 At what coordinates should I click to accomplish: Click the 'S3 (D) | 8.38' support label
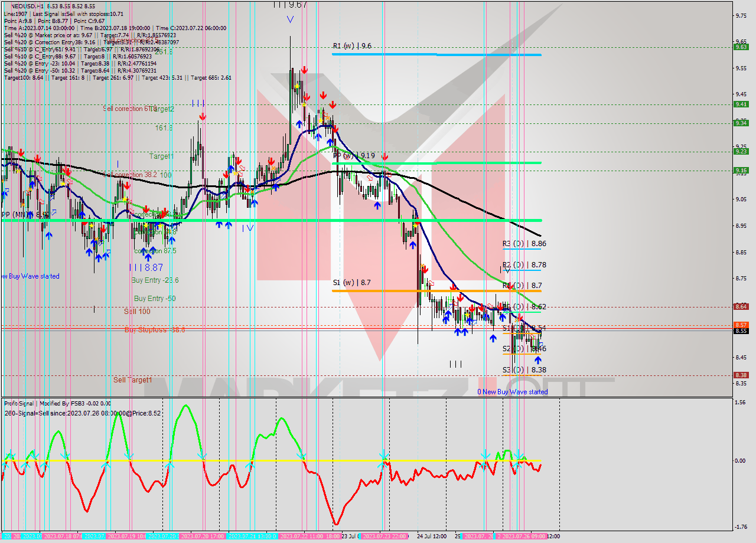pyautogui.click(x=524, y=370)
